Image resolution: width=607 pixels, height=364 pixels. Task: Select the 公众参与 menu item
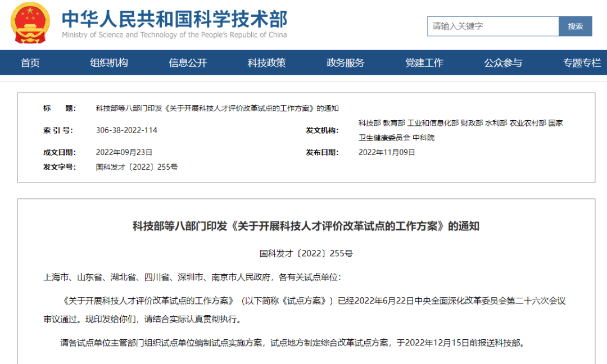pos(503,63)
